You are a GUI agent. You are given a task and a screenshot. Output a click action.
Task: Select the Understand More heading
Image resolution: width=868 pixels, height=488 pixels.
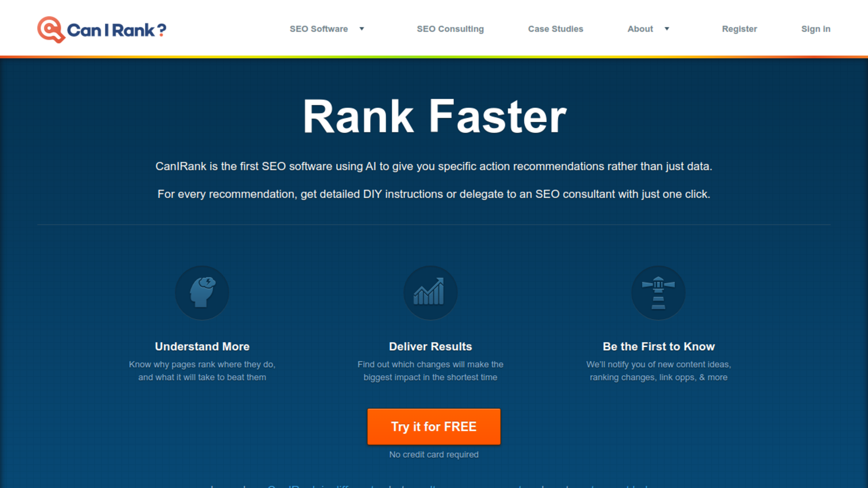pos(202,347)
